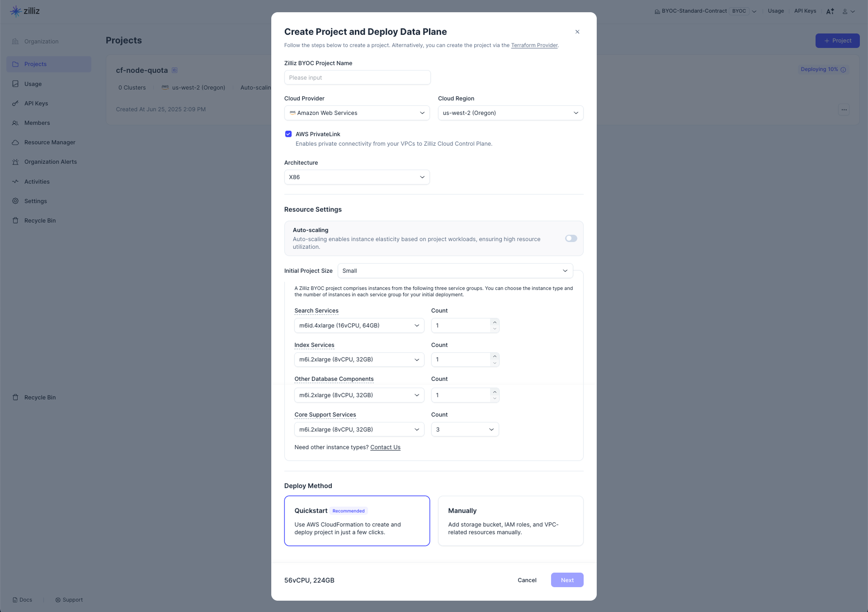Viewport: 868px width, 612px height.
Task: Click the Next button
Action: 567,580
